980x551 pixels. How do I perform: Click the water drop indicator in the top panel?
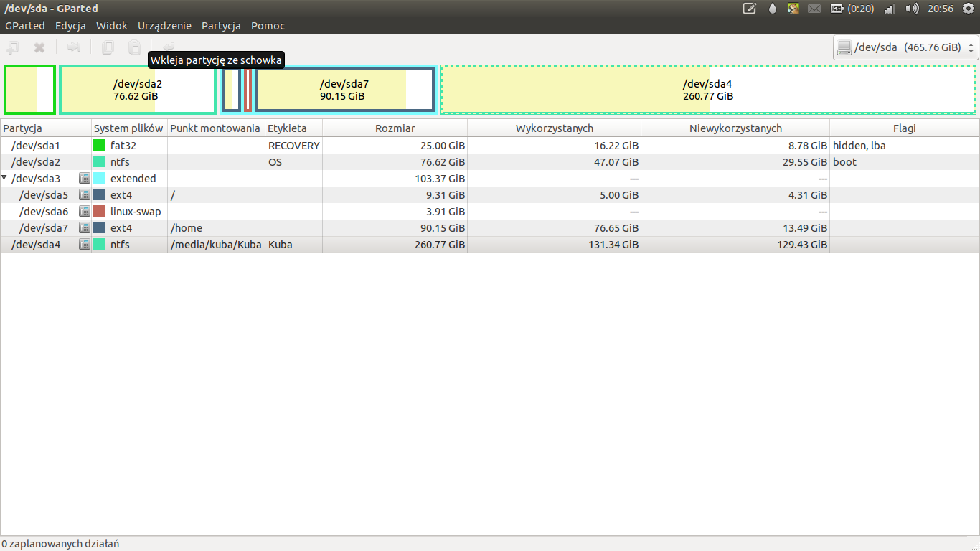(773, 9)
